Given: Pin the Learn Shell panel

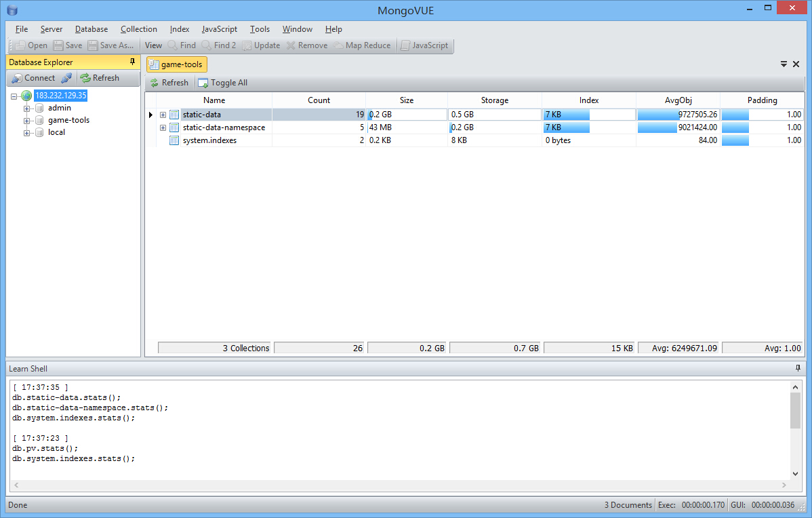Looking at the screenshot, I should point(798,368).
